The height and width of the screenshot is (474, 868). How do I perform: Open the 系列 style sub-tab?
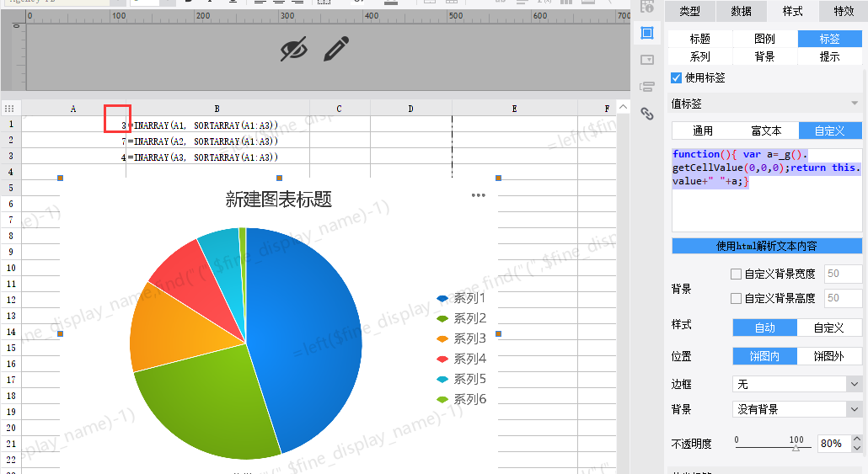click(x=700, y=56)
